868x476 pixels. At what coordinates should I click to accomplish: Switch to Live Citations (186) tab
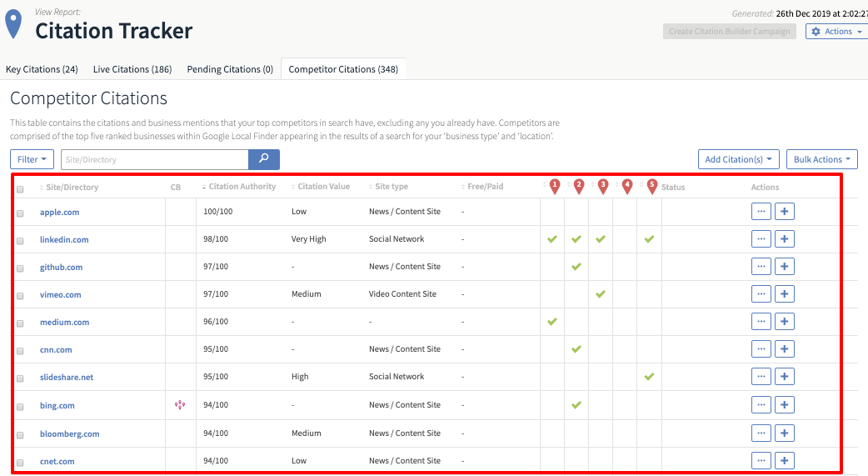click(x=132, y=69)
